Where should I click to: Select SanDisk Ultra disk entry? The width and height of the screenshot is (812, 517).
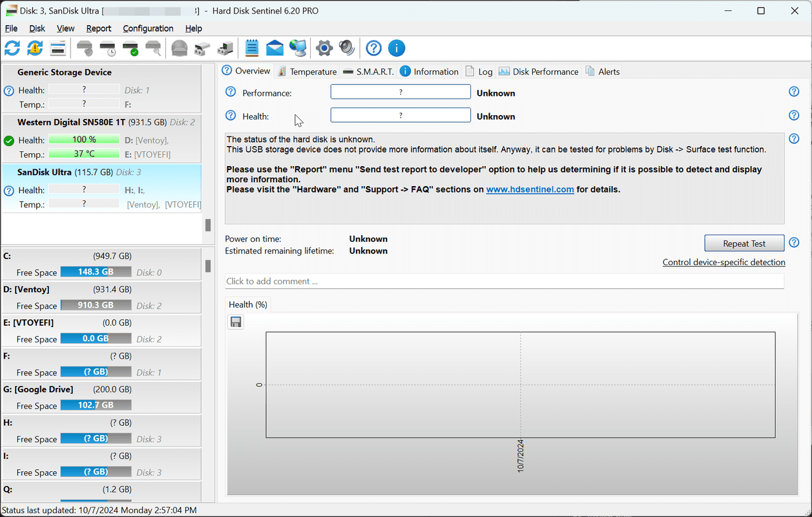101,188
